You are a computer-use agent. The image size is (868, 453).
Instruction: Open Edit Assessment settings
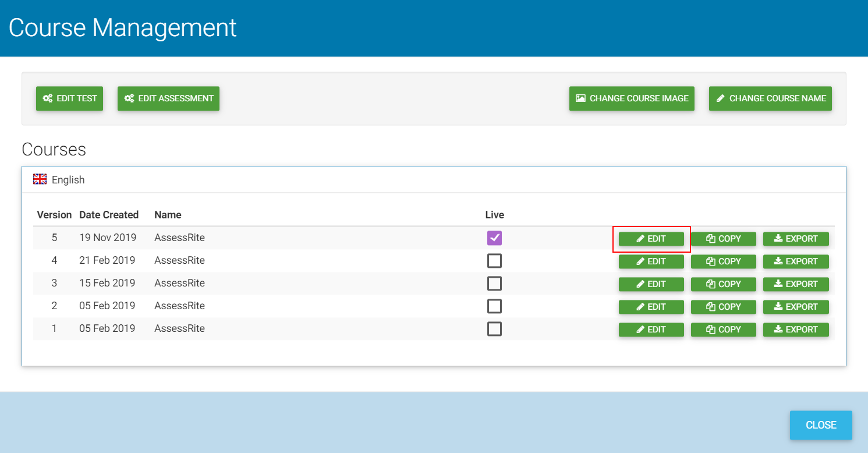click(x=168, y=98)
